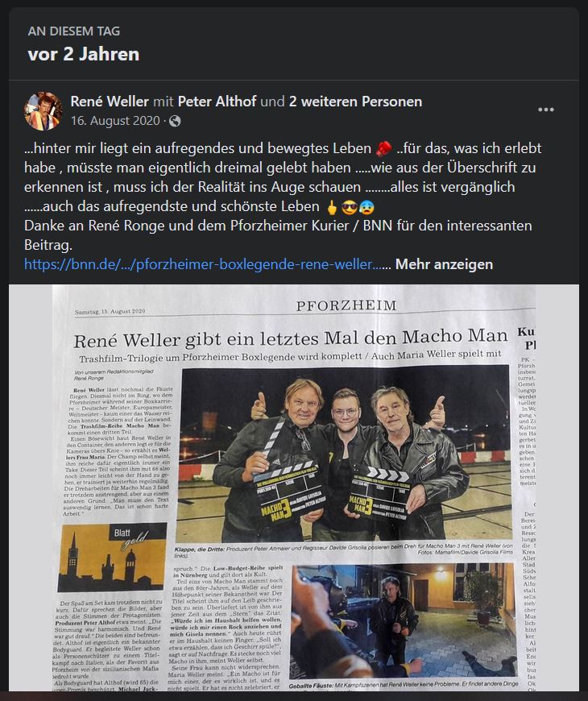Open the three-dot post options menu
Screen dimensions: 588x701
[x=545, y=110]
